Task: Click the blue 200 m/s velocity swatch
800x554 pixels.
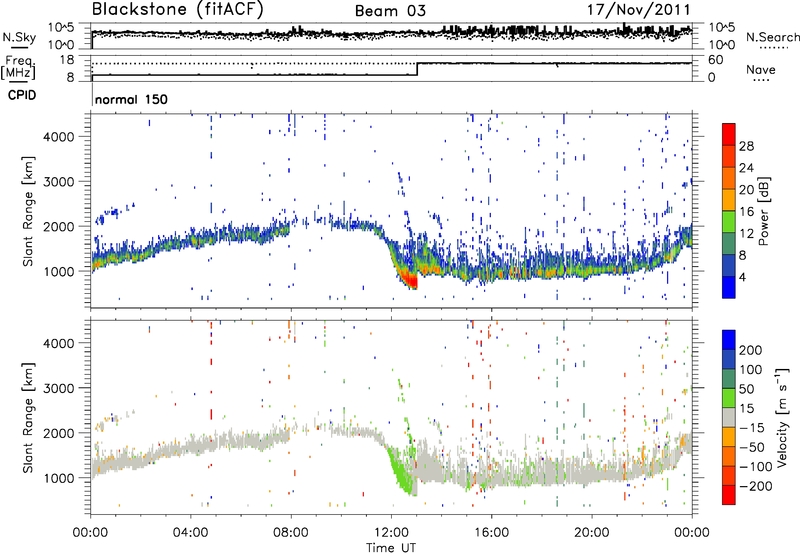Action: click(729, 340)
